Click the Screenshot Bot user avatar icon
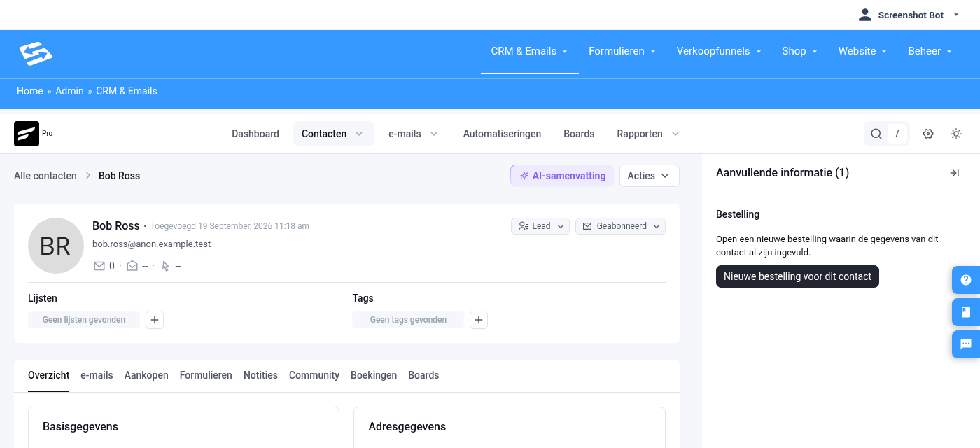980x448 pixels. [865, 15]
